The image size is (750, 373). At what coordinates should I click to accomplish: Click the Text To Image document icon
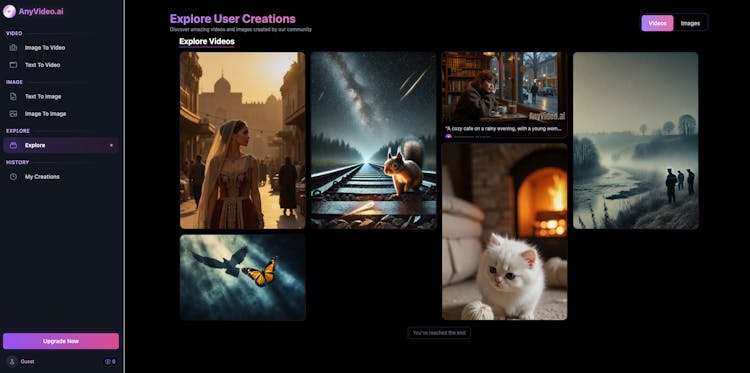13,97
